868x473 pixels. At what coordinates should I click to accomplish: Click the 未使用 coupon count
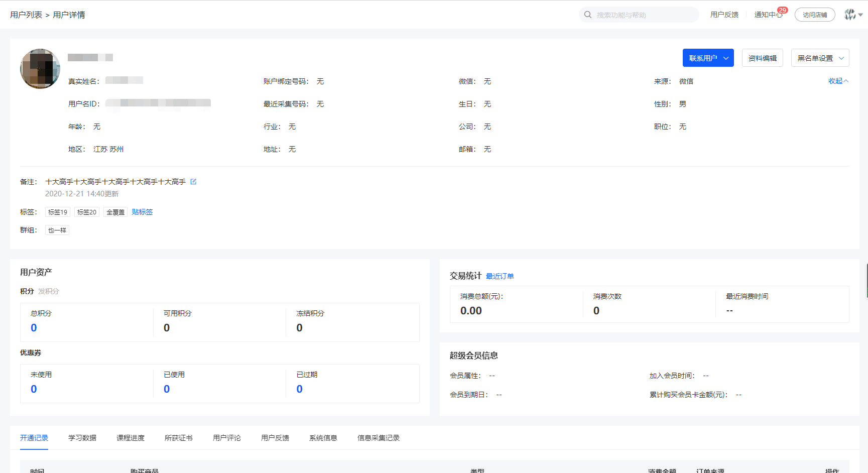click(34, 389)
